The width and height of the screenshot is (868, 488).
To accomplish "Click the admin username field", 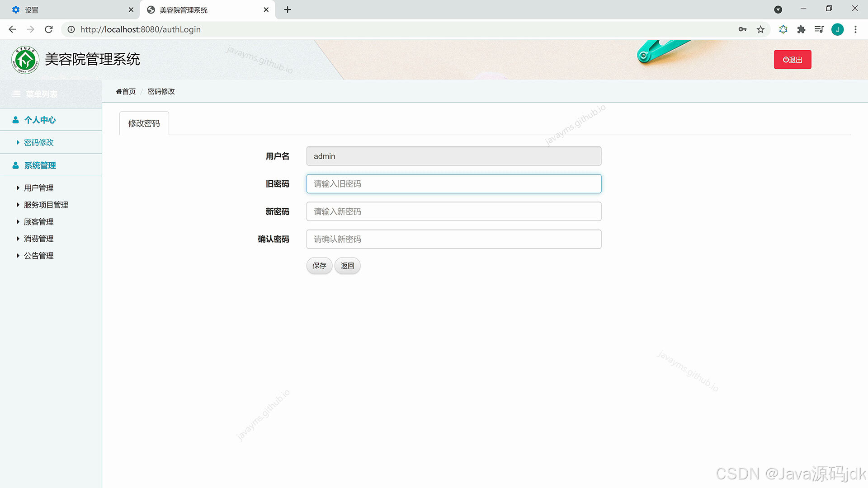I will [453, 156].
